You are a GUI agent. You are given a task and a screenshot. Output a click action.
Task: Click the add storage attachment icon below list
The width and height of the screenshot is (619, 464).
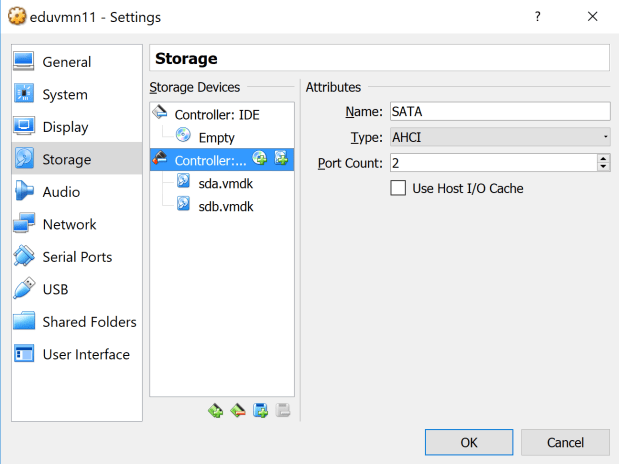pyautogui.click(x=260, y=410)
